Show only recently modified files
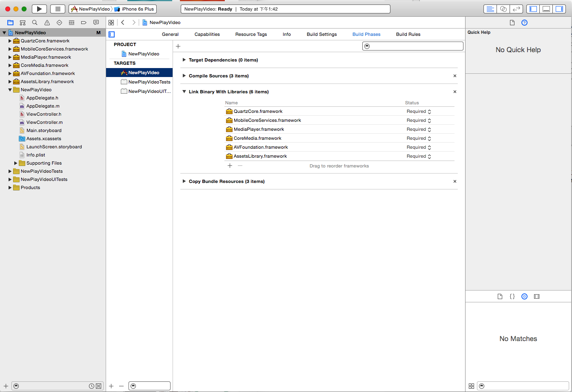This screenshot has width=572, height=392. tap(91, 386)
